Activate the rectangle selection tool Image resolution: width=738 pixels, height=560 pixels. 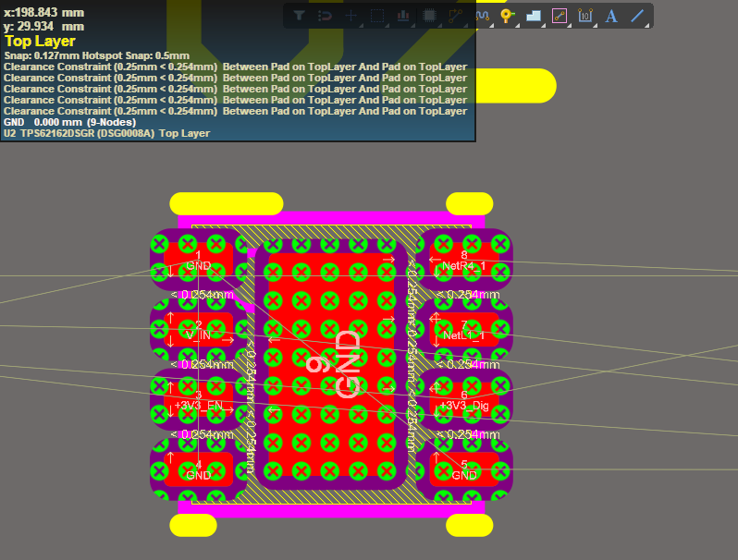(x=376, y=16)
